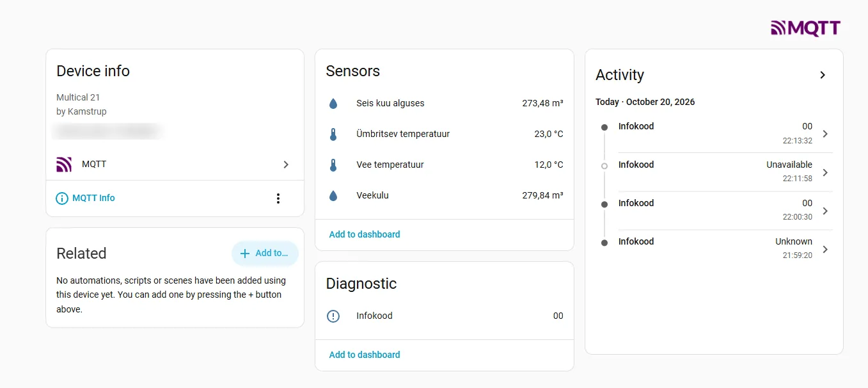Click water drop icon for Veekulu
Viewport: 868px width, 388px height.
click(333, 196)
